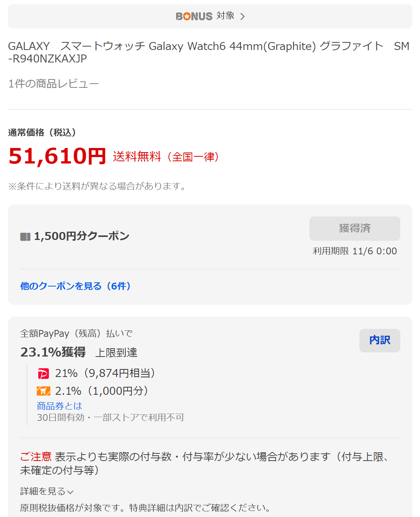420x517 pixels.
Task: Click the 送料無料（全国一律） shipping label
Action: (x=166, y=157)
